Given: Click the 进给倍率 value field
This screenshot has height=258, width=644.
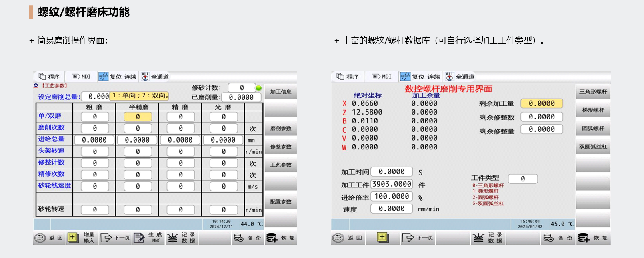Looking at the screenshot, I should (x=392, y=196).
